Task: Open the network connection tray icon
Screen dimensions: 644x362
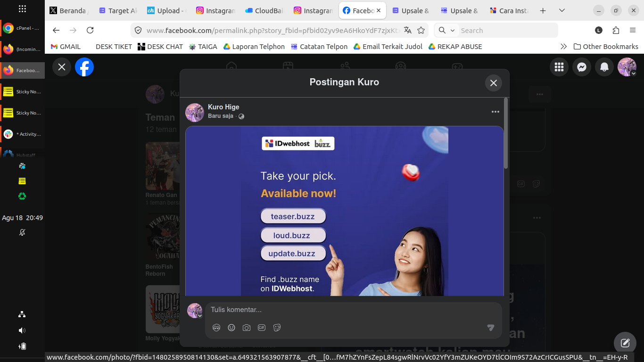Action: [x=22, y=314]
